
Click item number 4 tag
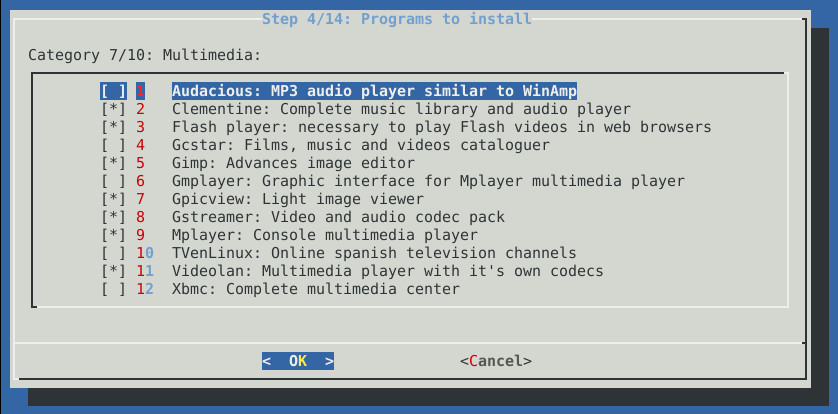[x=140, y=145]
